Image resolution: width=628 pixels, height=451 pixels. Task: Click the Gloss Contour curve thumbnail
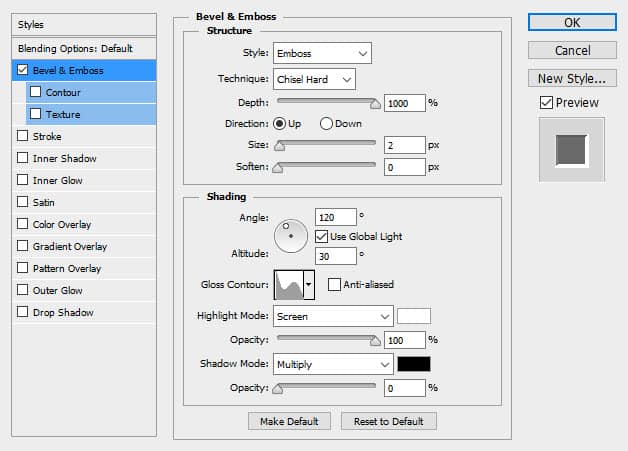pyautogui.click(x=288, y=285)
